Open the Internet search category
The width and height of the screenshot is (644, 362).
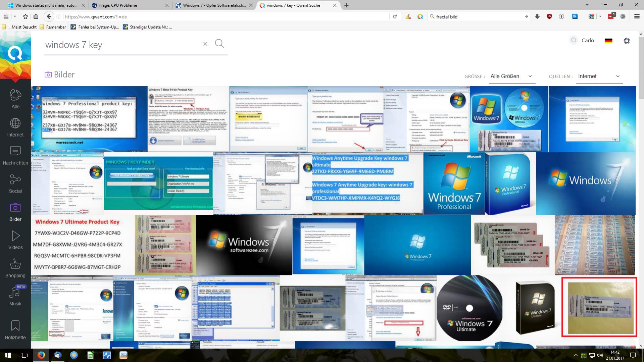[x=15, y=127]
